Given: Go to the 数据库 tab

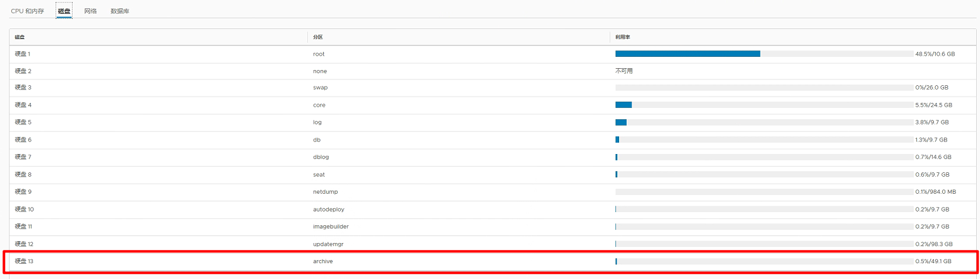Looking at the screenshot, I should click(119, 11).
